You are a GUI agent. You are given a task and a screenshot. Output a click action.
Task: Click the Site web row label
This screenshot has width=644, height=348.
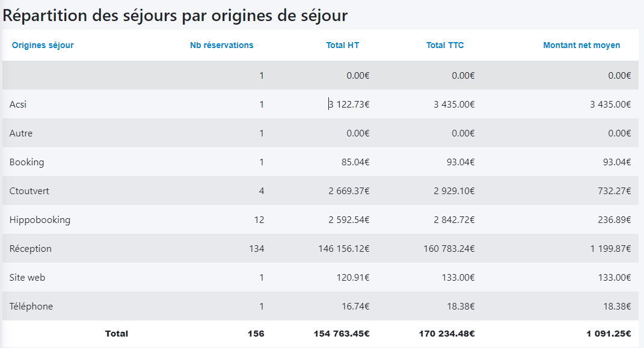27,278
